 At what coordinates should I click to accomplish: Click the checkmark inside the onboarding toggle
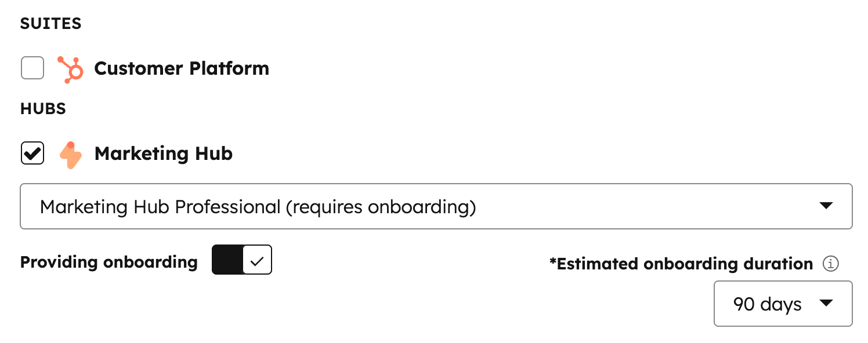click(x=256, y=260)
